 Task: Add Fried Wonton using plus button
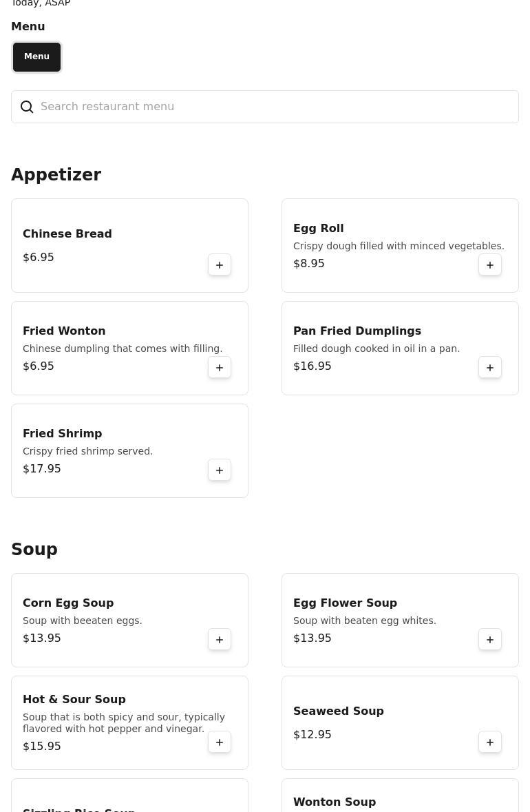[220, 368]
